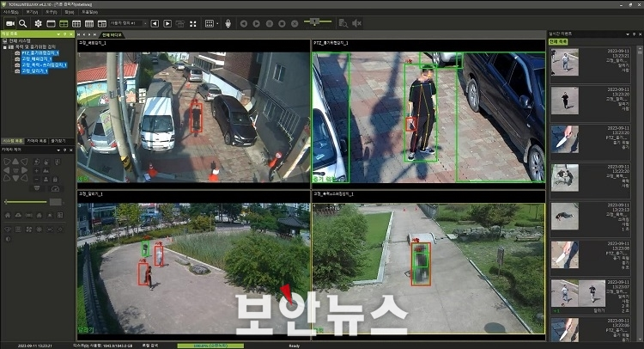Jump to first tab navigation arrow
The image size is (644, 349).
click(x=79, y=35)
